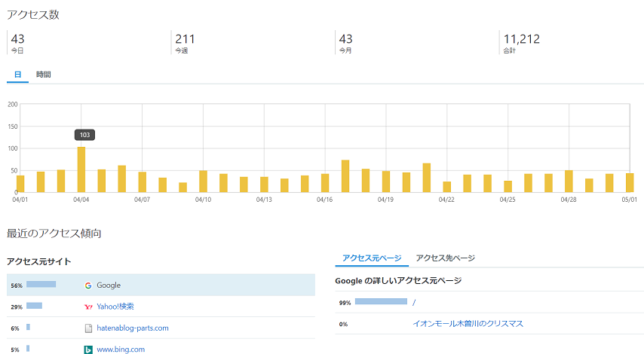
Task: Switch to the 日 tab
Action: click(17, 75)
